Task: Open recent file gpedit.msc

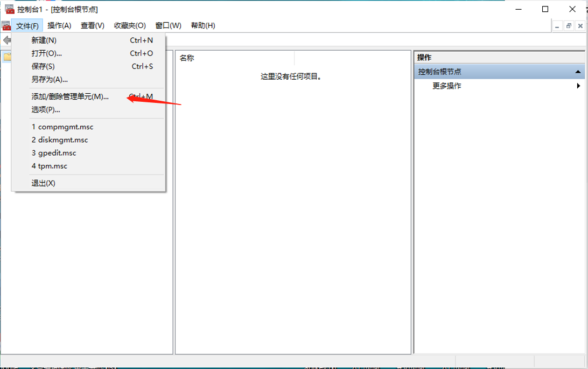Action: coord(57,152)
